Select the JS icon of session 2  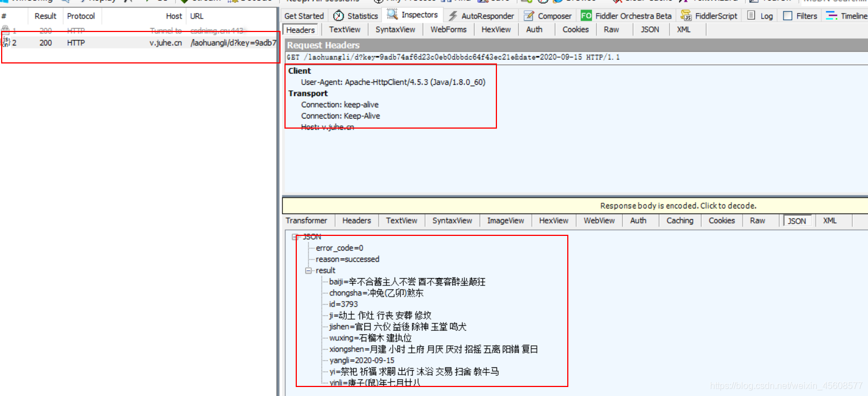pyautogui.click(x=6, y=42)
